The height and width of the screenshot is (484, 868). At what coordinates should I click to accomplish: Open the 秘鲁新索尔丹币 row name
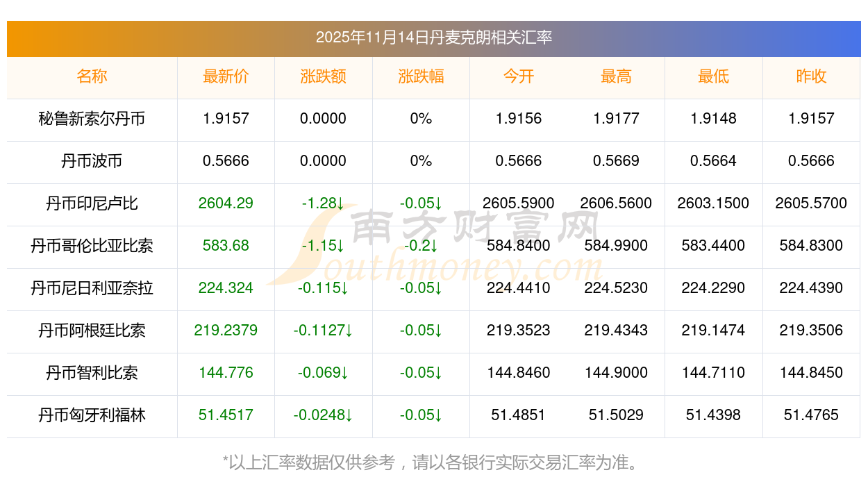92,119
